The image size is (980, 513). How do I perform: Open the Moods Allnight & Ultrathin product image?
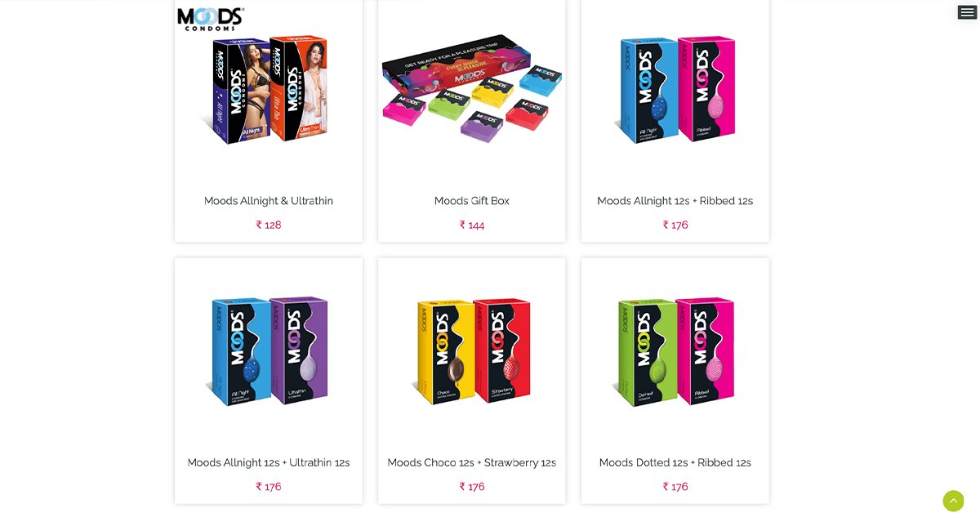pyautogui.click(x=269, y=91)
